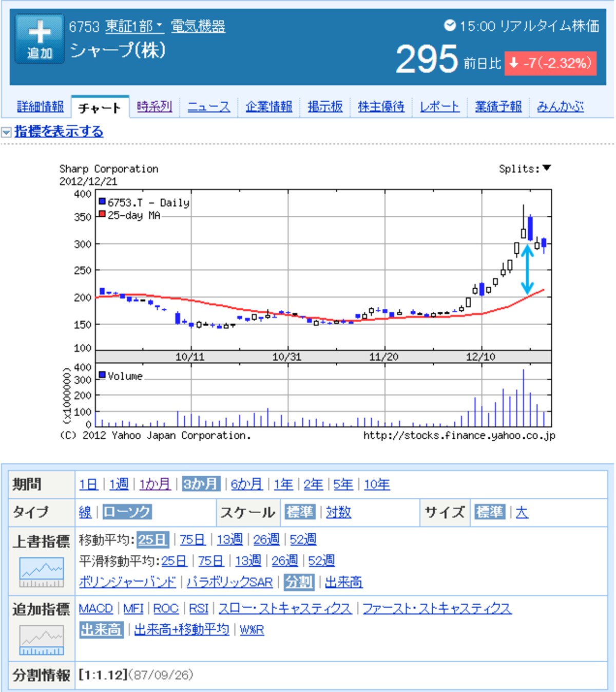This screenshot has width=616, height=692.
Task: Toggle the 分割 overlay option
Action: tap(299, 582)
